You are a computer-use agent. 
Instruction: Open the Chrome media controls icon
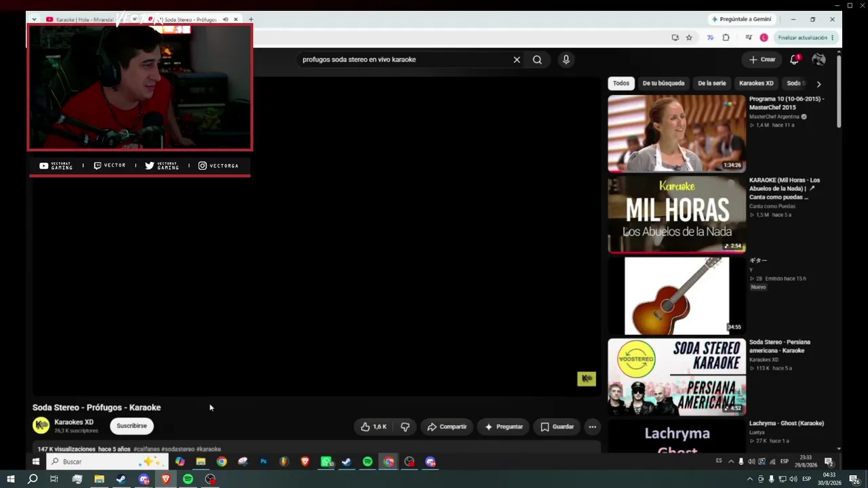[x=749, y=38]
